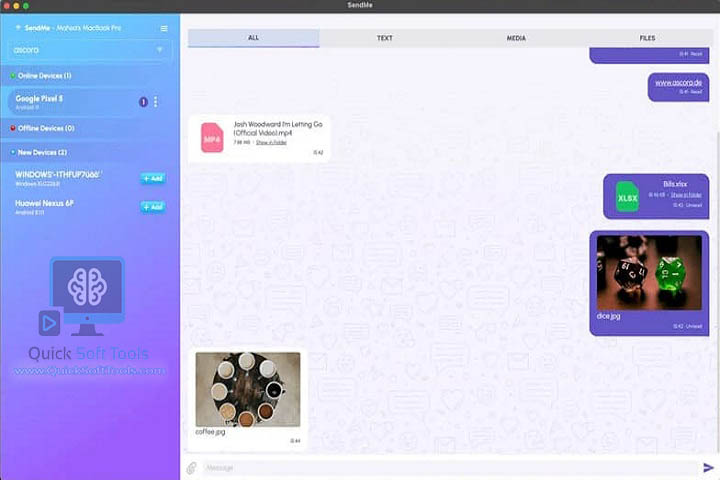Switch to the ALL tab
720x480 pixels.
[253, 38]
